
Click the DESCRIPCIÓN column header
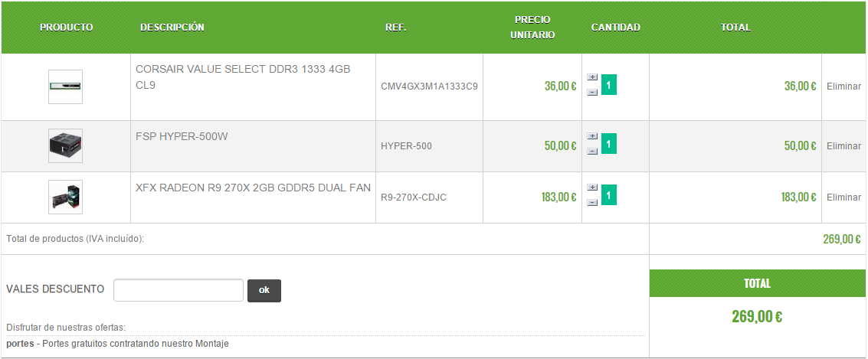[172, 27]
